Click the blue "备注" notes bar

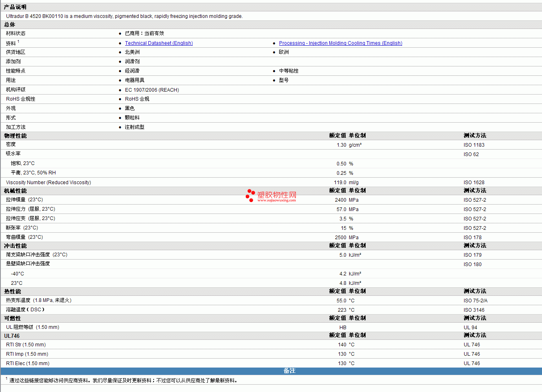[271, 371]
